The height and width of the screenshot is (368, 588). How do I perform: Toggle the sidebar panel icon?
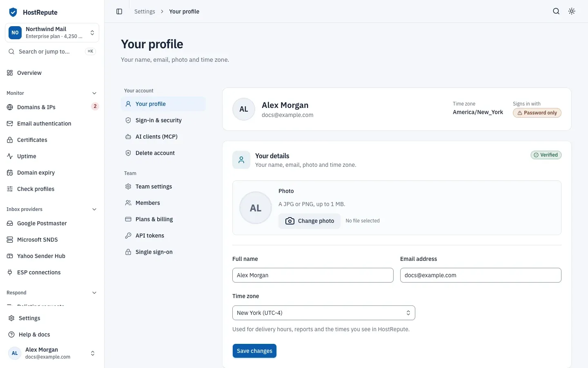pos(119,11)
